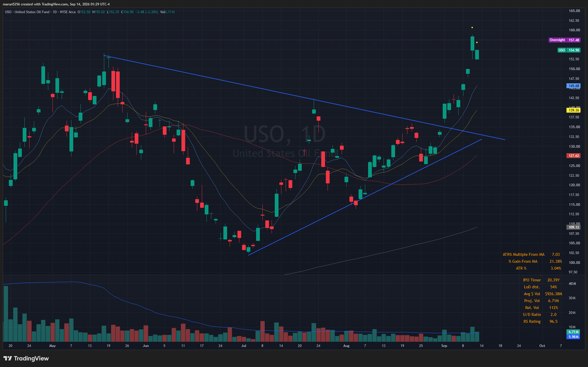Click the red 127.62 moving average label
This screenshot has width=588, height=367.
pyautogui.click(x=574, y=156)
